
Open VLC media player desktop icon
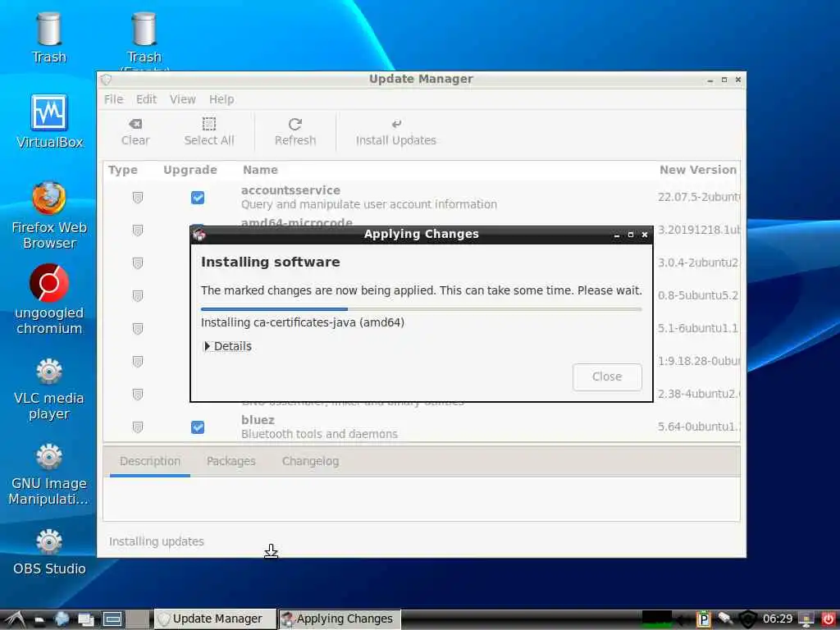tap(48, 389)
